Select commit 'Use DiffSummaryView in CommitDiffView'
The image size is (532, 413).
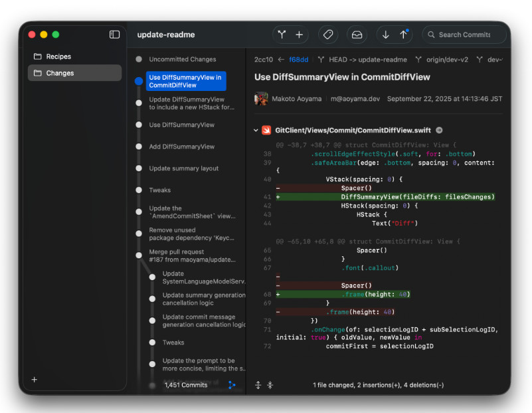click(x=186, y=81)
